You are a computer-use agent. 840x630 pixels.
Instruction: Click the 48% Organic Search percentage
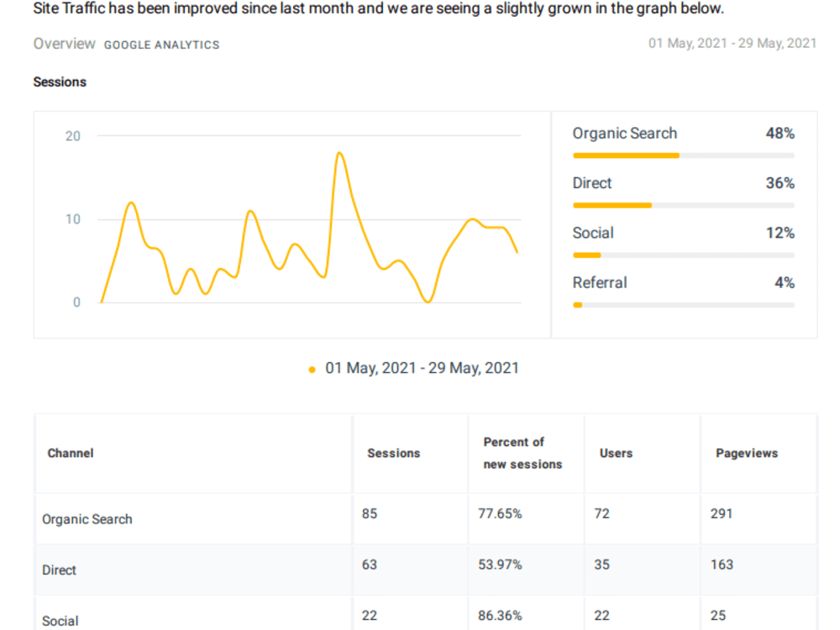(x=780, y=134)
